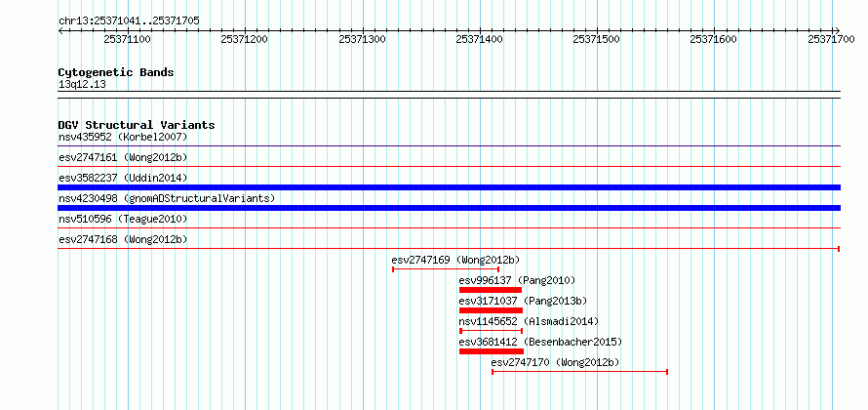This screenshot has height=410, width=868.
Task: Open the esv2747168 (Wong2012b) variant label
Action: [123, 239]
